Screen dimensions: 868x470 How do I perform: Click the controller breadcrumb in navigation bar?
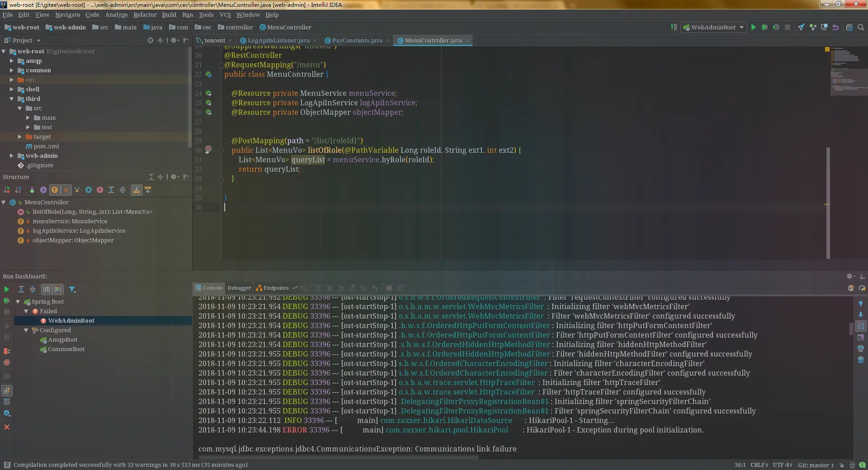[236, 27]
